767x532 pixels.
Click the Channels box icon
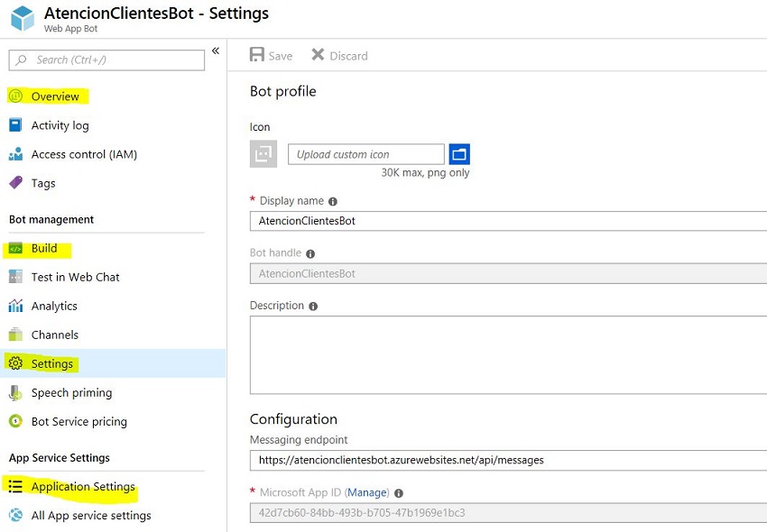pos(15,334)
